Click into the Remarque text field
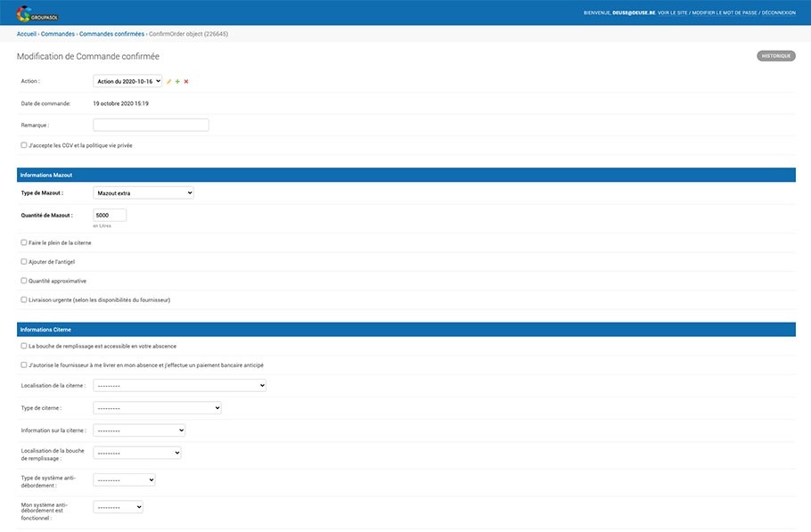The image size is (811, 532). click(x=151, y=125)
